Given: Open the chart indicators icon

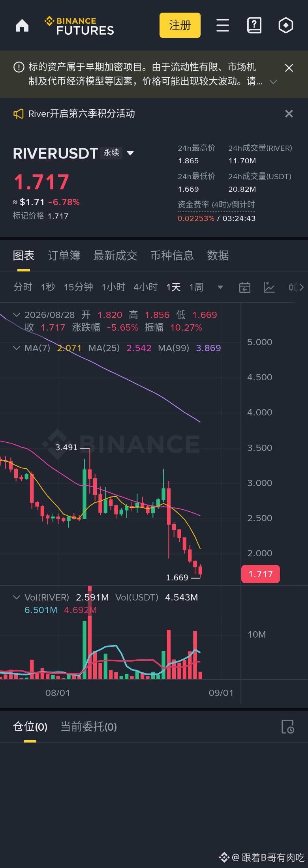Looking at the screenshot, I should point(269,287).
